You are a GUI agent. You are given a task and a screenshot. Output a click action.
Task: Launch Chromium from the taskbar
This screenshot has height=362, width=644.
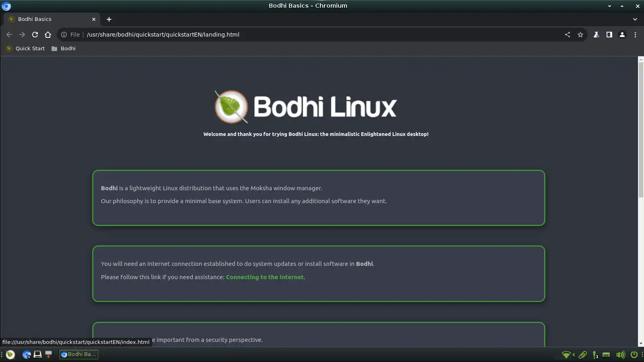[27, 354]
